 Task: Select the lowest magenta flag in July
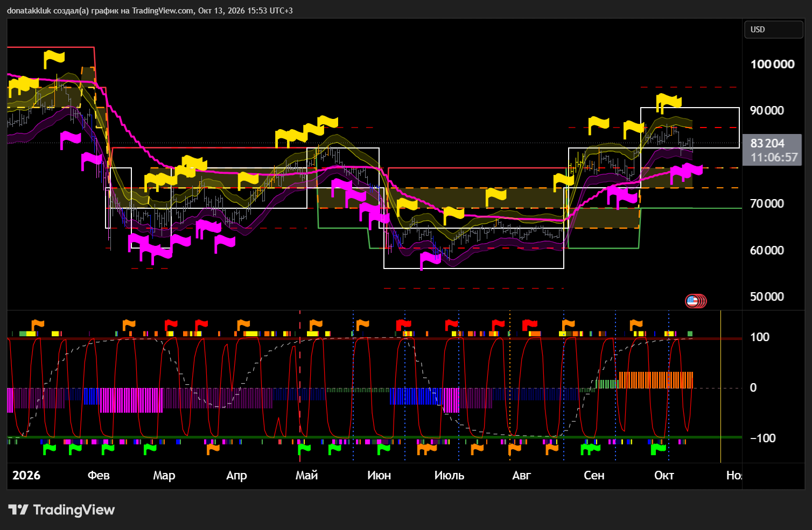click(x=430, y=260)
